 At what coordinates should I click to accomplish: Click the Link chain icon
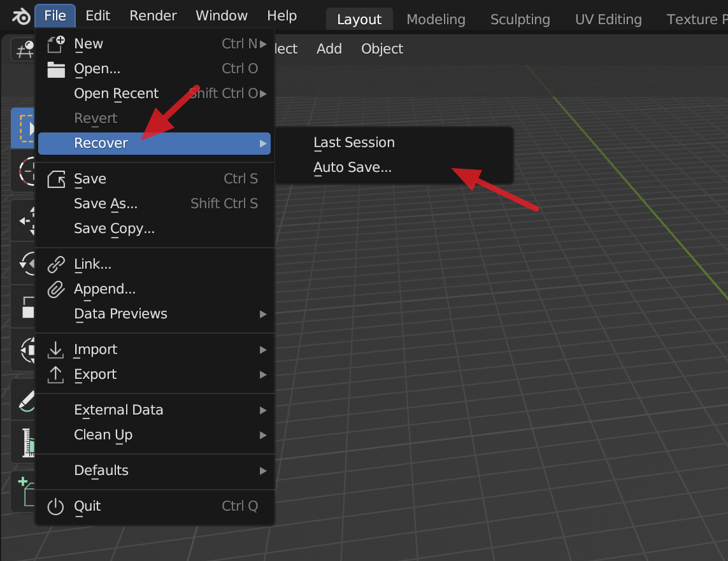pyautogui.click(x=55, y=264)
